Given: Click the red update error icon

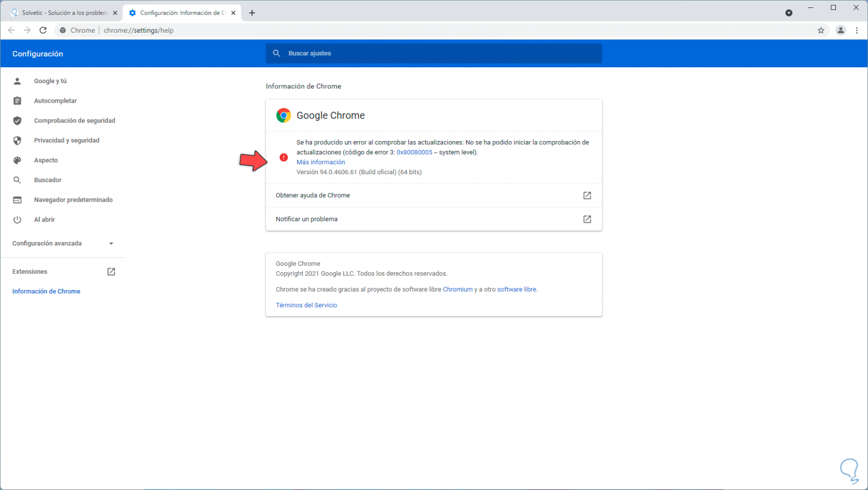Looking at the screenshot, I should point(284,157).
